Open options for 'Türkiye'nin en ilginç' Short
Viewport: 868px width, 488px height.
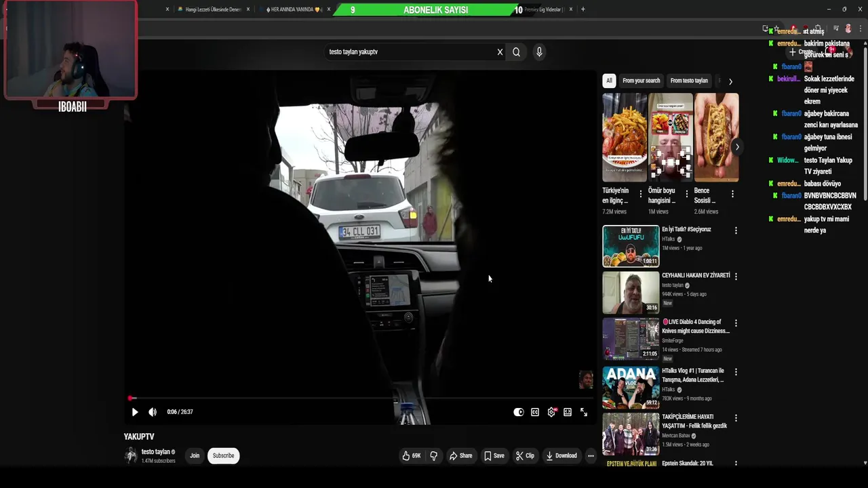tap(641, 194)
